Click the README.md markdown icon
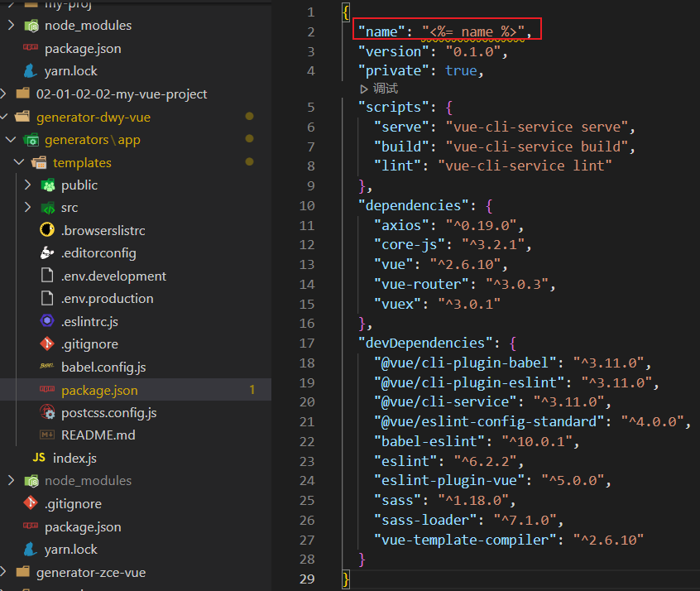Screen dimensions: 700x591 tap(47, 435)
